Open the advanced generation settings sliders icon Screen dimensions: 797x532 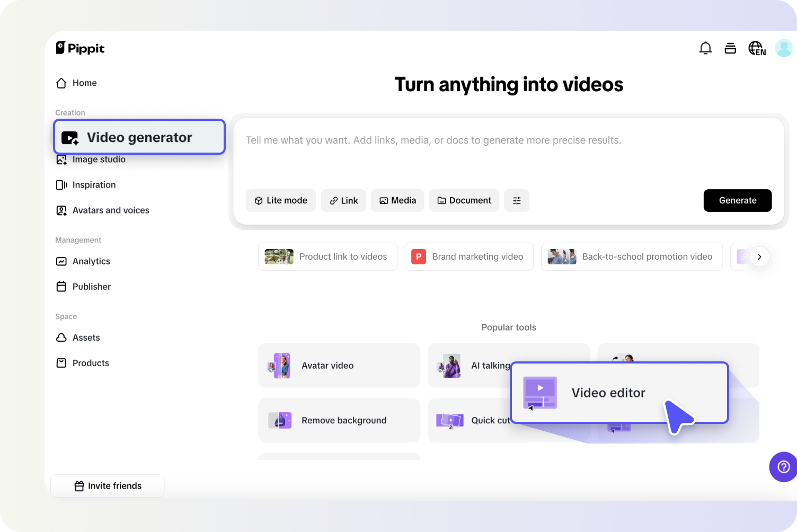coord(517,200)
